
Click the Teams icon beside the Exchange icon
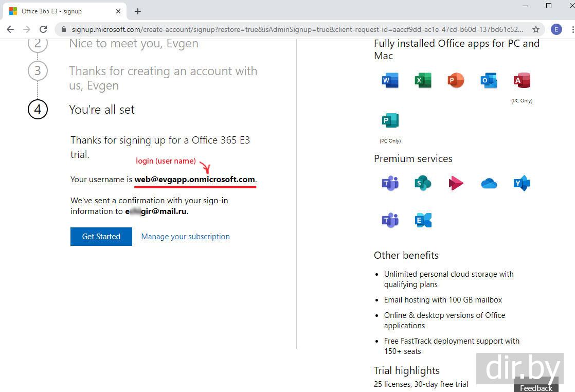(390, 220)
